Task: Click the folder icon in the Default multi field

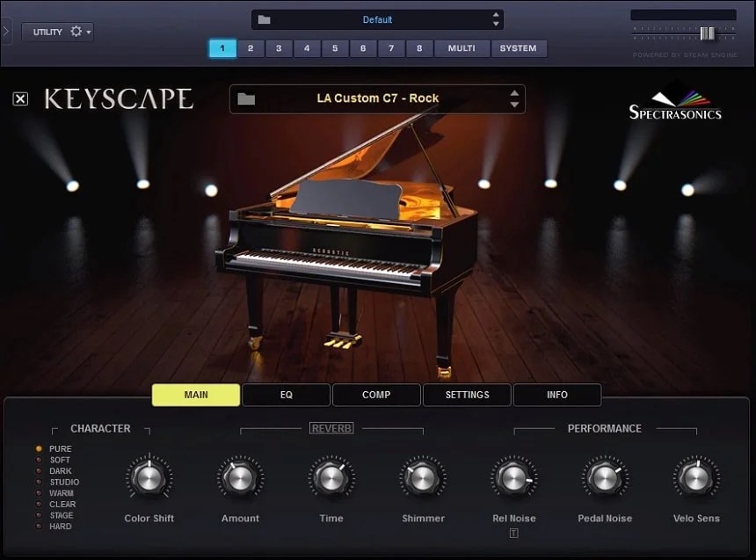Action: tap(265, 18)
